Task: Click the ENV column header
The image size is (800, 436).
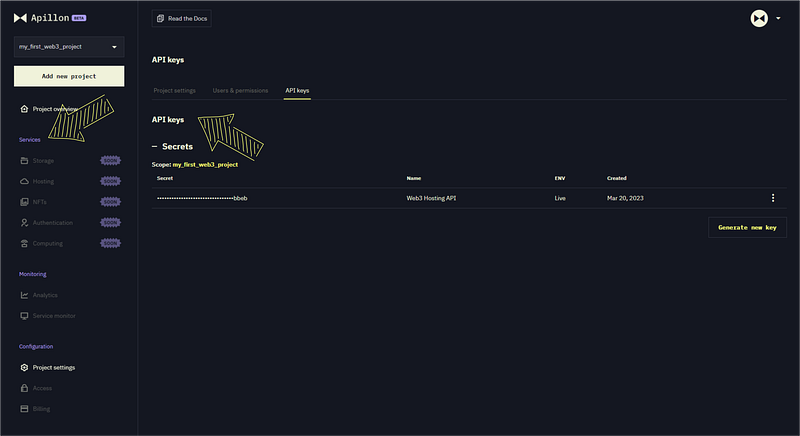Action: click(x=560, y=178)
